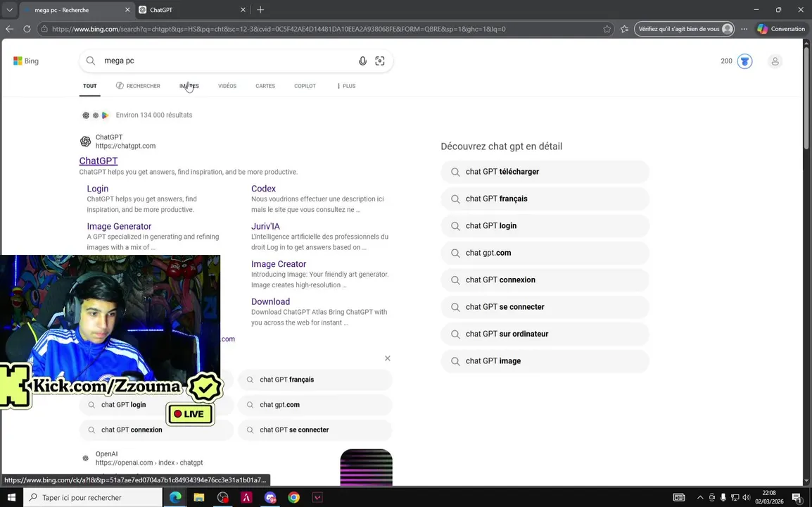Search 'chat GPT français' in lower suggestions
The height and width of the screenshot is (507, 812).
tap(315, 380)
